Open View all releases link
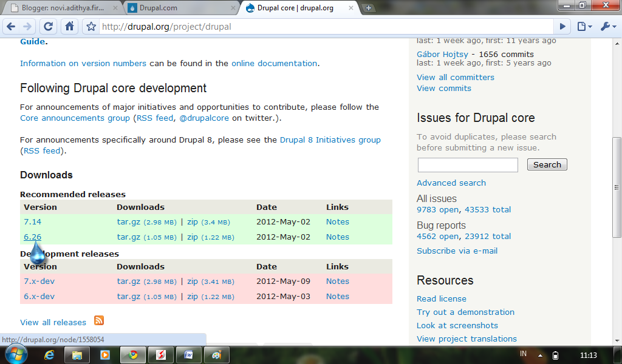The image size is (622, 364). pyautogui.click(x=53, y=322)
